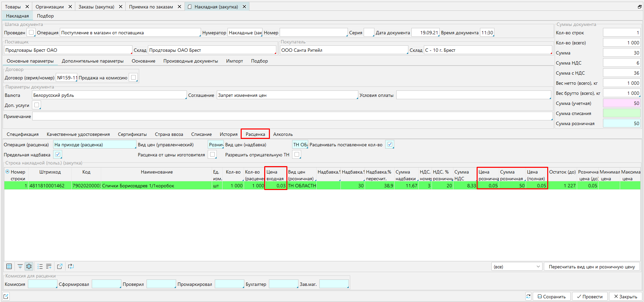Click the open-in-new-window arrow icon
Viewport: 644px width, 302px height.
point(60,266)
